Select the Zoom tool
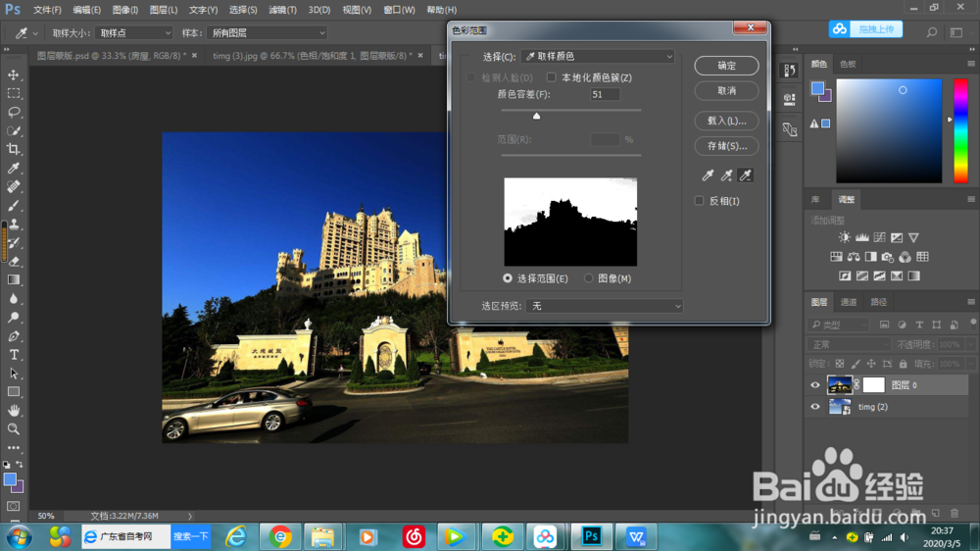The width and height of the screenshot is (980, 551). pyautogui.click(x=13, y=429)
